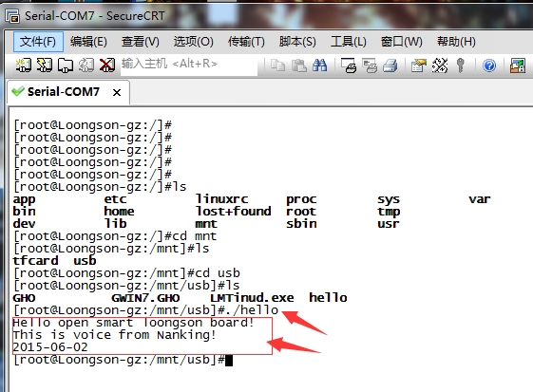Open the 文件(F) menu
This screenshot has height=392, width=533.
click(38, 42)
